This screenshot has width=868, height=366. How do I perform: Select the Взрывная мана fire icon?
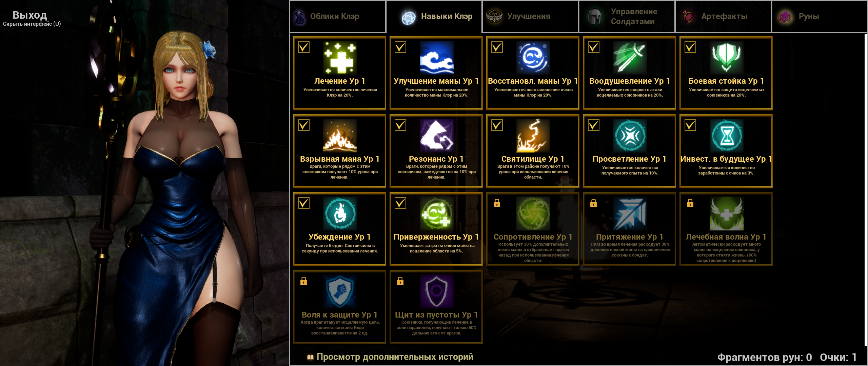pos(340,136)
